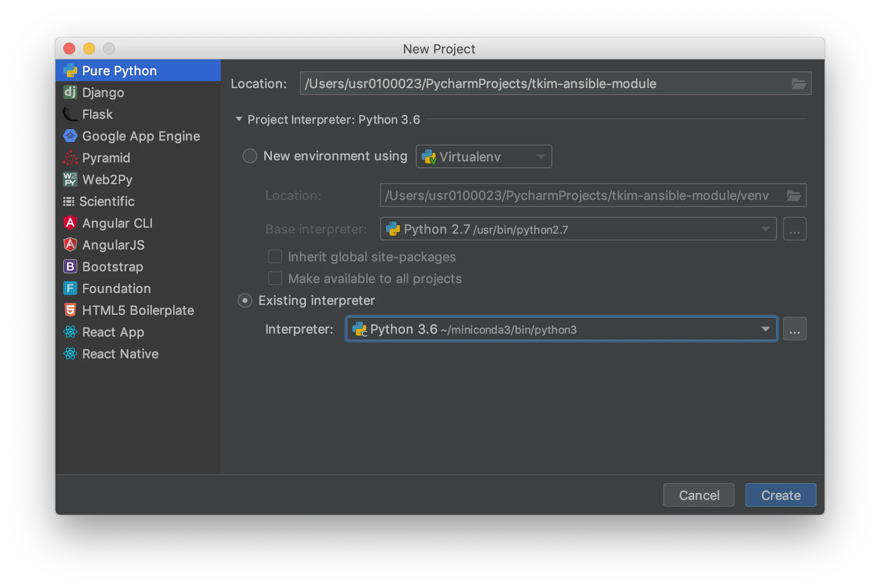Viewport: 880px width, 588px height.
Task: Choose Google App Engine project type
Action: (x=138, y=136)
